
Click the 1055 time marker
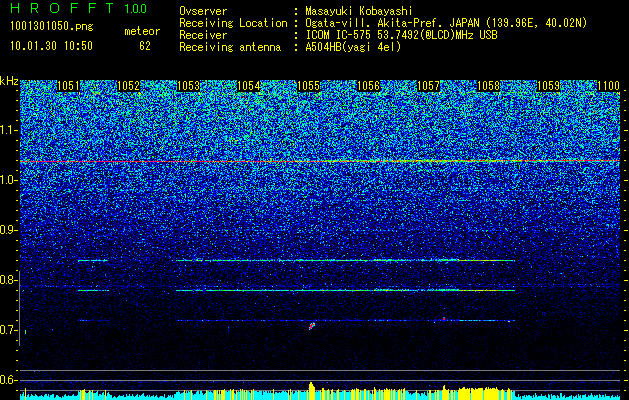click(x=308, y=86)
